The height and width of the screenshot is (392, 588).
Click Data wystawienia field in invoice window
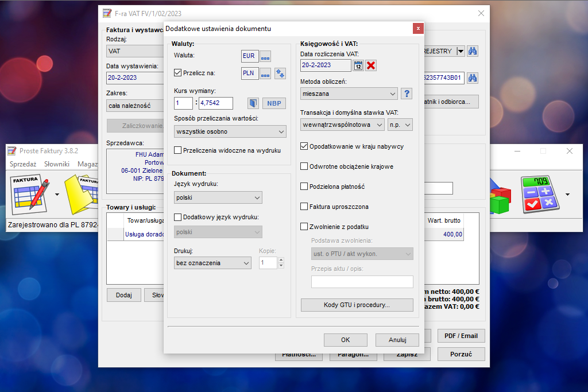click(x=136, y=78)
